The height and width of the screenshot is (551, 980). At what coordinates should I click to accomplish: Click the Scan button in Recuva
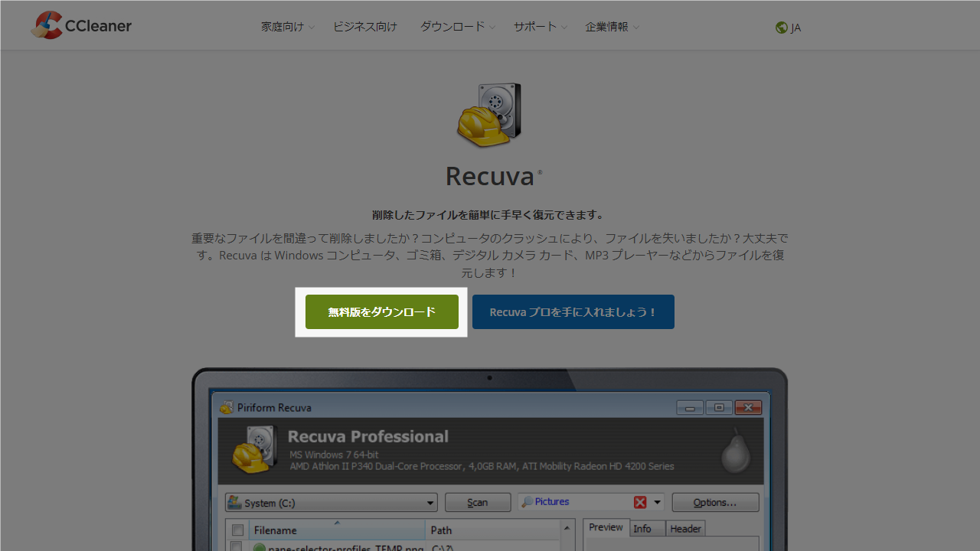[478, 503]
